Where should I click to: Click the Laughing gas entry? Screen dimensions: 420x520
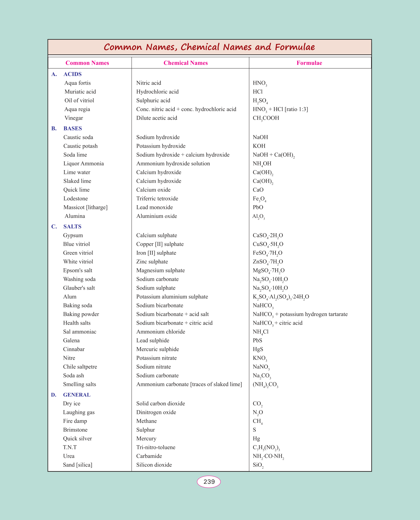(x=79, y=412)
